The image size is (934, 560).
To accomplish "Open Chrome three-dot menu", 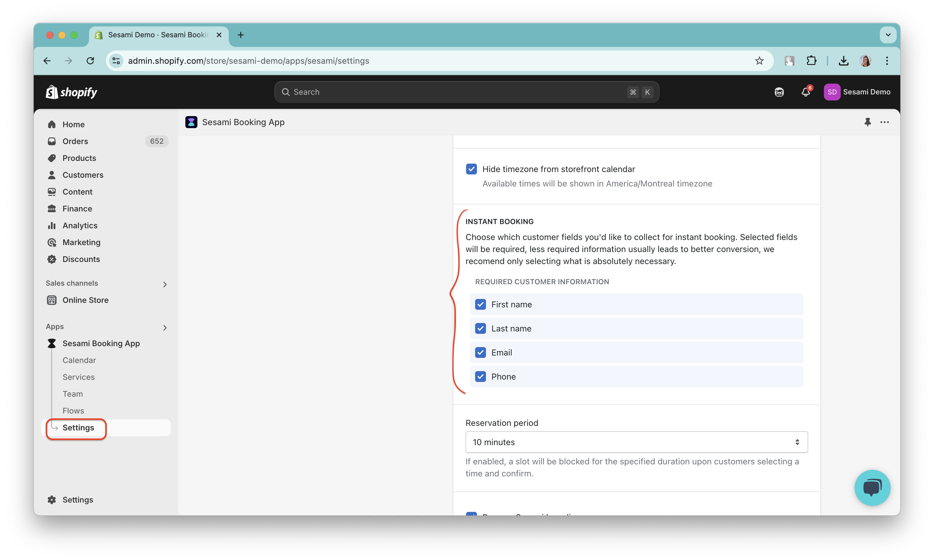I will [887, 61].
